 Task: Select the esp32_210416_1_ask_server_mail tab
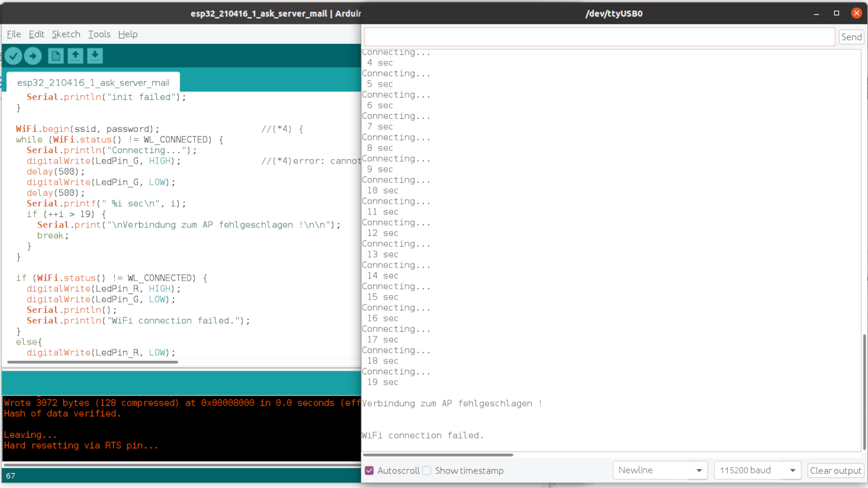pos(93,82)
